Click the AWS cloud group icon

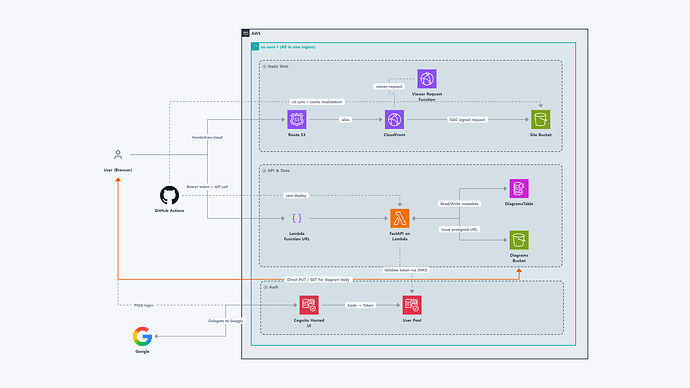click(246, 33)
